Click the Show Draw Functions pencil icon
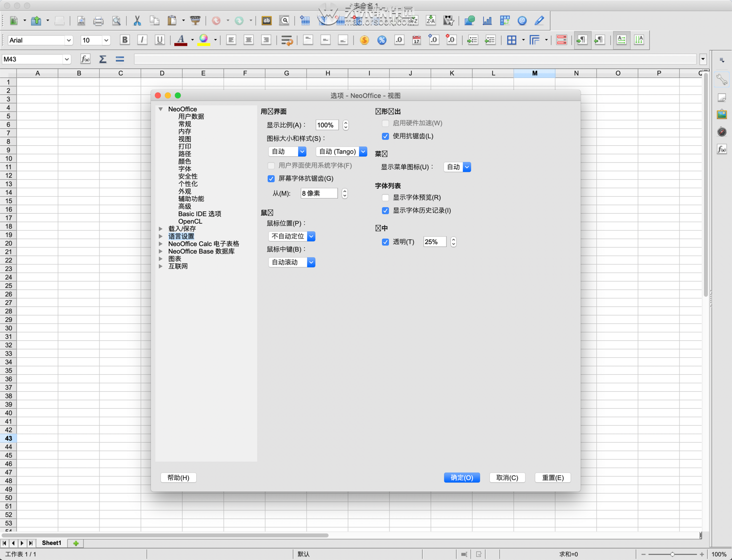Image resolution: width=732 pixels, height=560 pixels. [539, 21]
